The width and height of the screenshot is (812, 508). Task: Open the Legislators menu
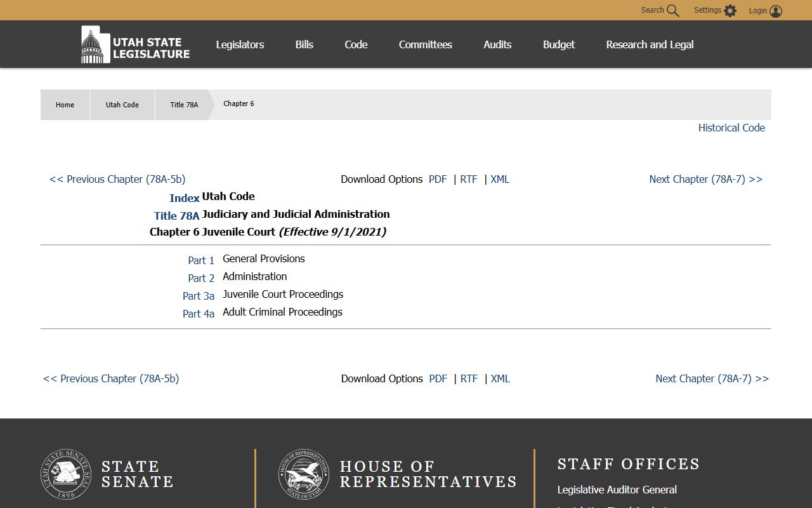[240, 44]
